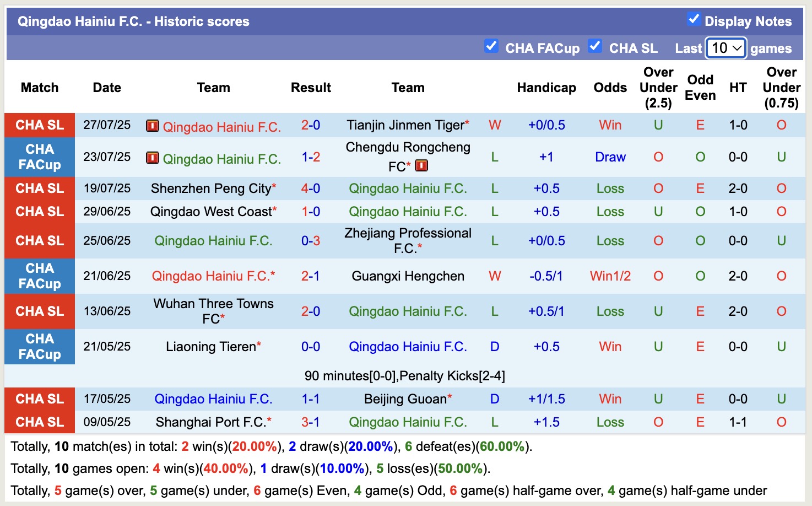Viewport: 812px width, 506px height.
Task: Change games dropdown from 10 to another value
Action: 725,49
